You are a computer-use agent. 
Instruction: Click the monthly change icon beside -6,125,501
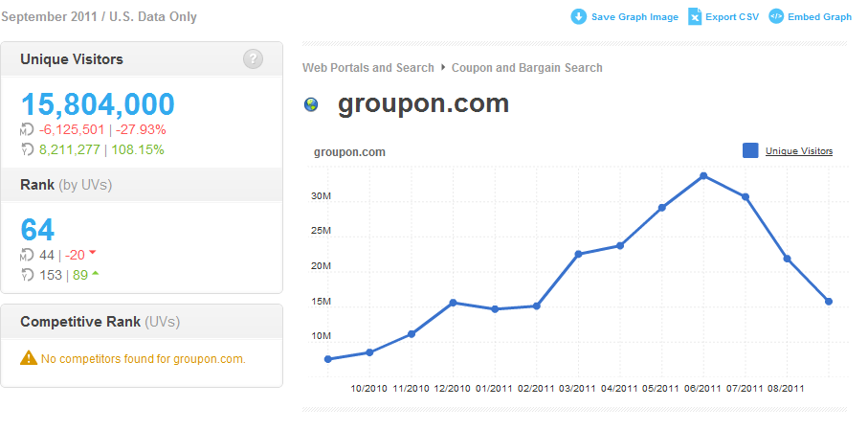tap(28, 129)
